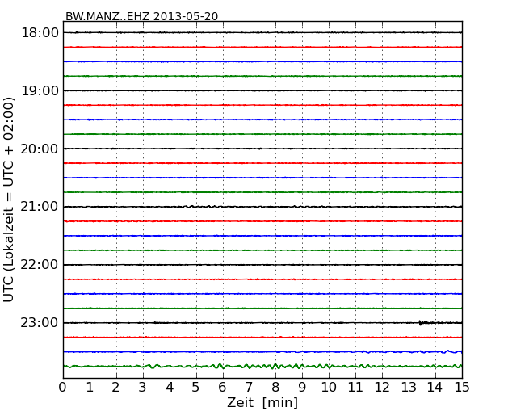Click the 18:00 time label
This screenshot has width=525, height=420.
coord(40,33)
